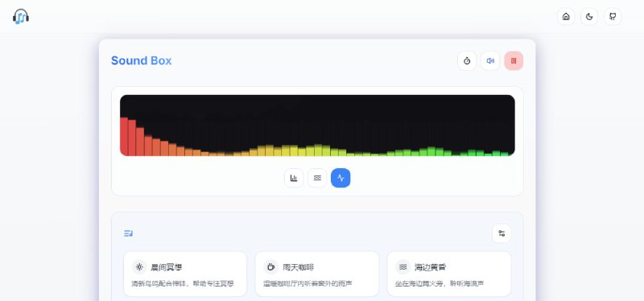
Task: Click the Sound Box title
Action: click(142, 61)
